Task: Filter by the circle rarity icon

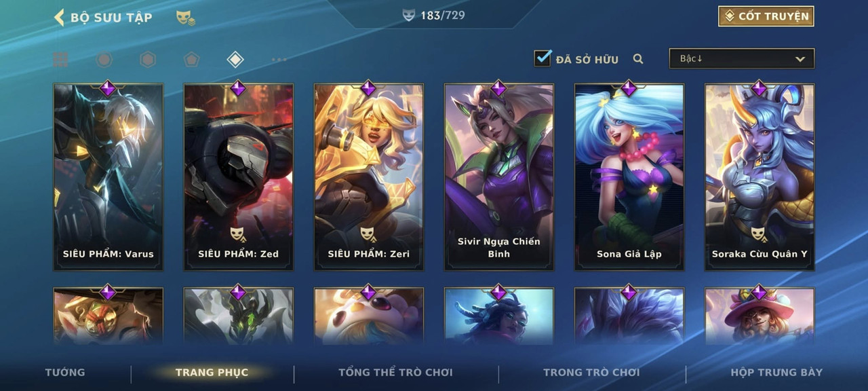Action: click(x=104, y=60)
